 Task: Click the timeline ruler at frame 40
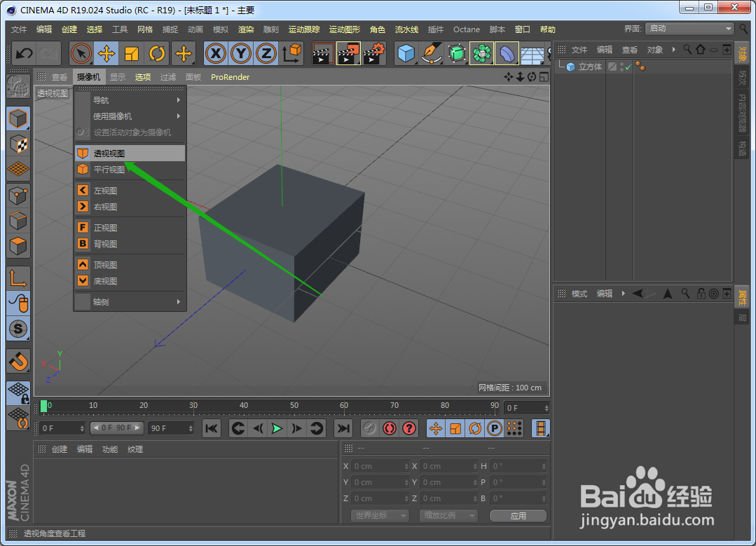pos(244,407)
